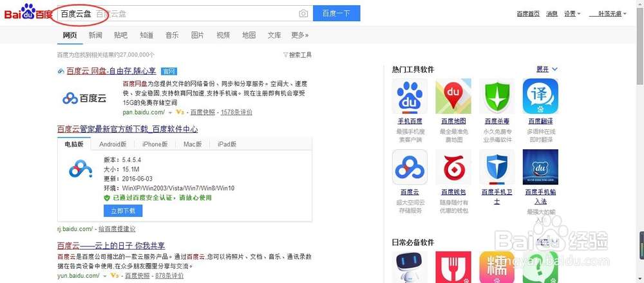Open 搜索工具 options
Screen dimensions: 644x283
point(298,55)
